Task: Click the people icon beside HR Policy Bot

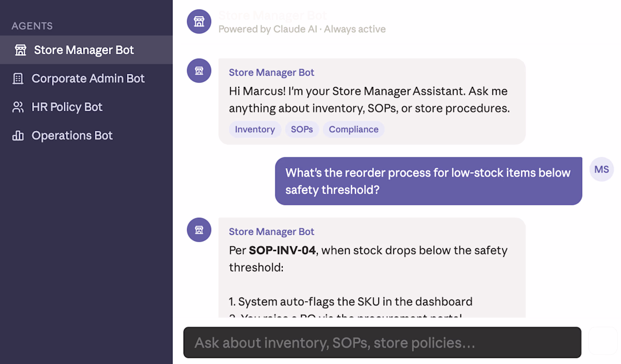Action: [18, 107]
